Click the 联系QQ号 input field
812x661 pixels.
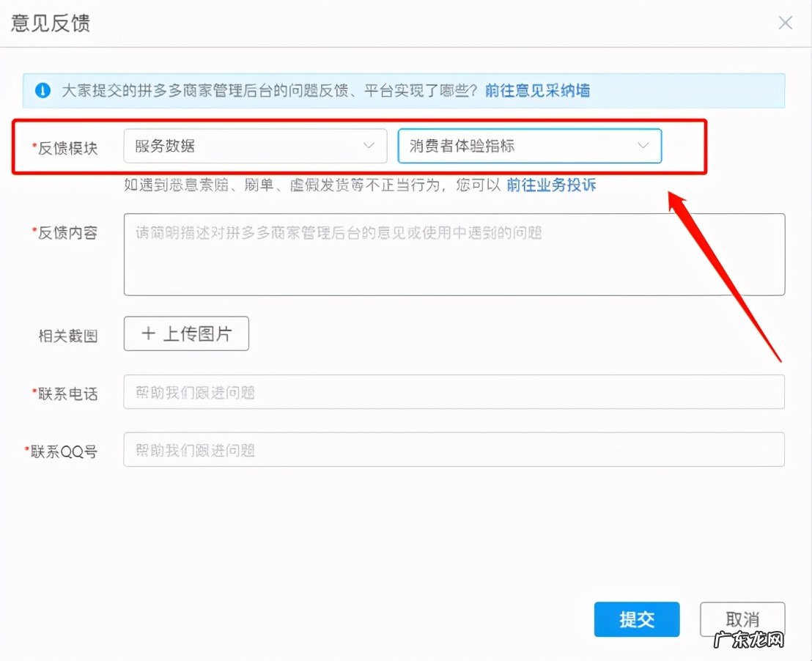point(454,450)
